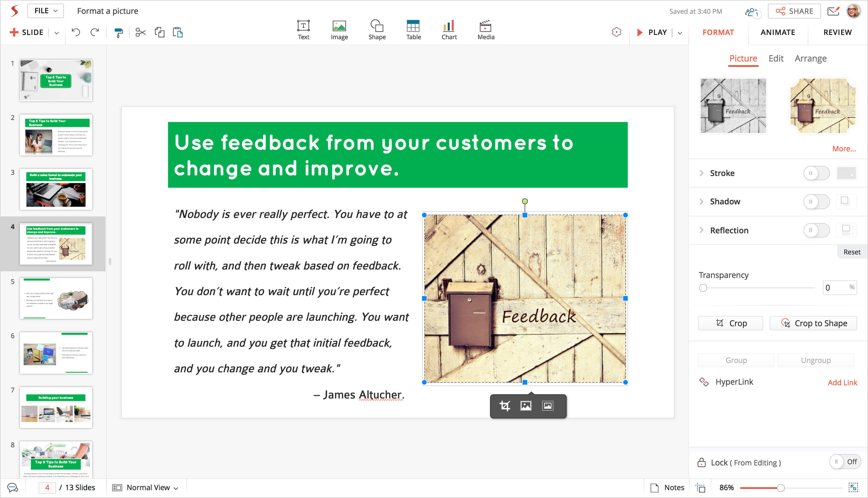868x498 pixels.
Task: Open the Arrange sub-tab
Action: tap(810, 58)
